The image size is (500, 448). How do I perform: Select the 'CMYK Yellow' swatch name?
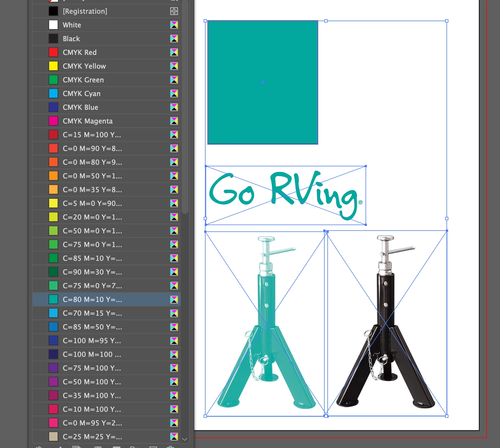tap(84, 66)
